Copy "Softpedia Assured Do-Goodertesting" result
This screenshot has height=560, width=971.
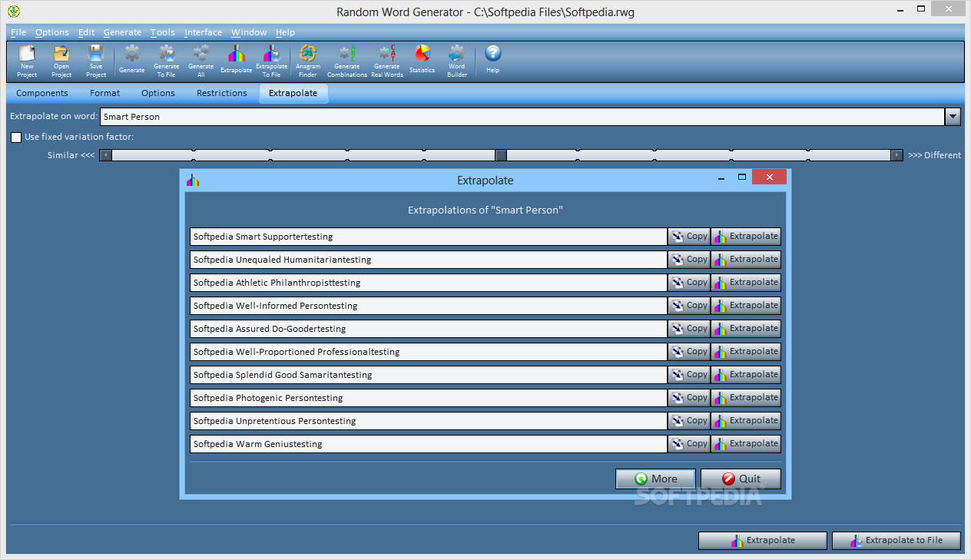tap(689, 329)
